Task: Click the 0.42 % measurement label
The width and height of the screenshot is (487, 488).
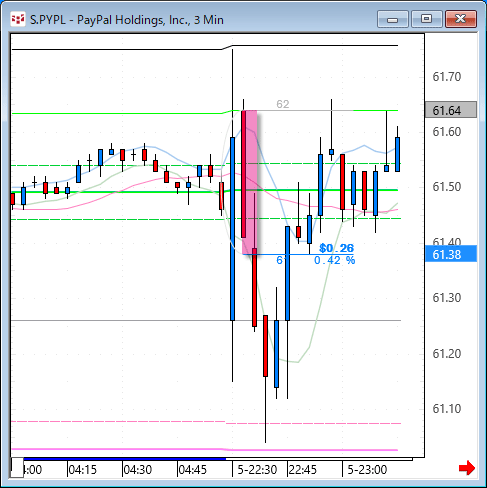Action: click(335, 260)
